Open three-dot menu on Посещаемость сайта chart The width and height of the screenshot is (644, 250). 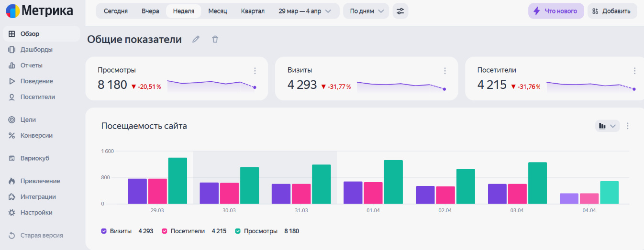(628, 126)
